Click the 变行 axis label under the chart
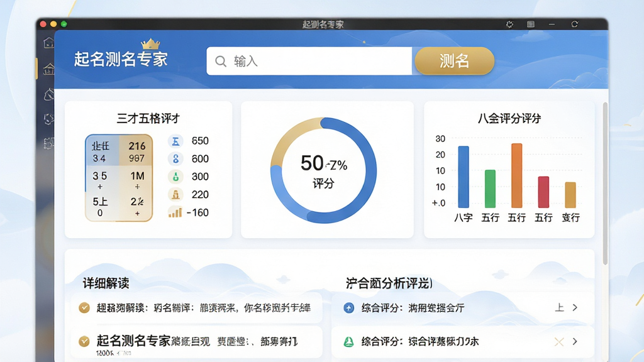 (x=571, y=218)
